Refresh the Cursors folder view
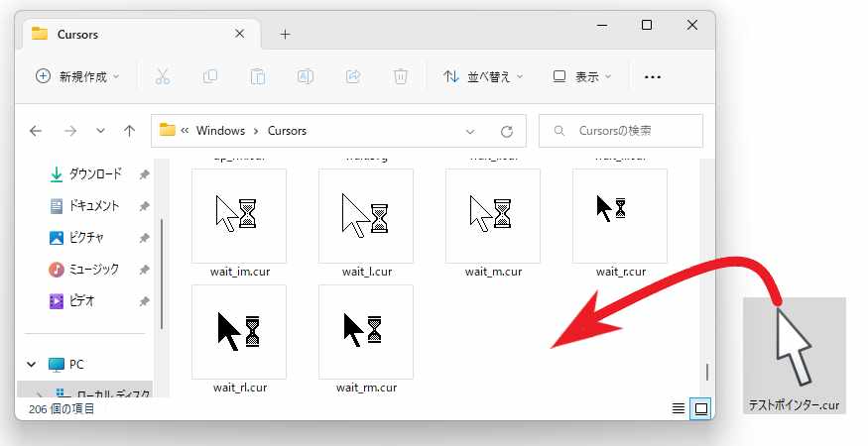 pyautogui.click(x=507, y=132)
